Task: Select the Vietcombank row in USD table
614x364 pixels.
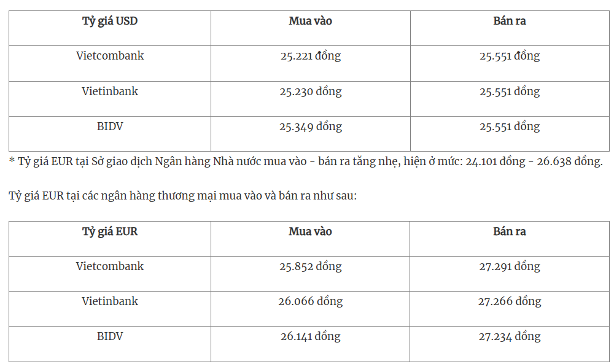Action: tap(309, 63)
